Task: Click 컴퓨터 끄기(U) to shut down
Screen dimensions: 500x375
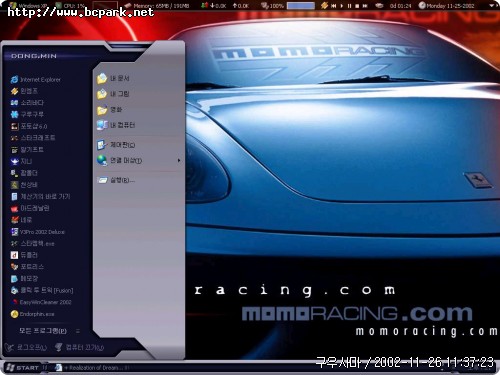Action: click(79, 347)
